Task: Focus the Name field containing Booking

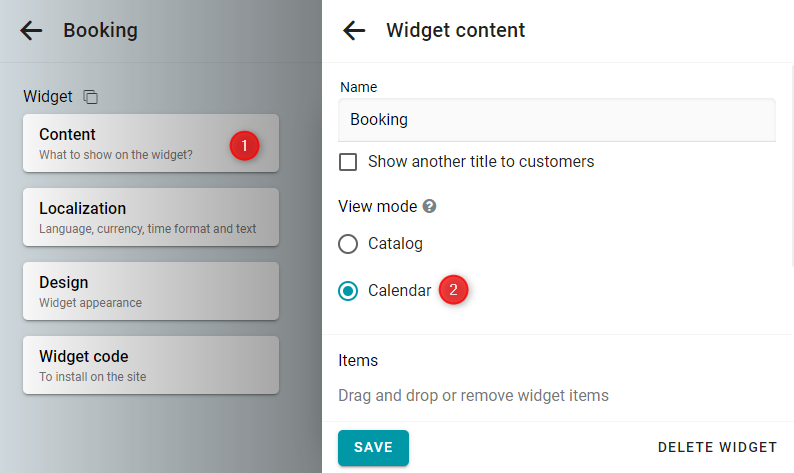Action: coord(557,120)
